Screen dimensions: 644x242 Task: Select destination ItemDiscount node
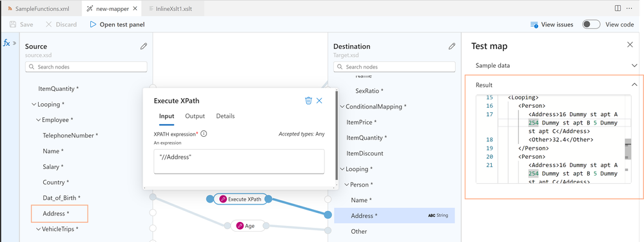[365, 154]
